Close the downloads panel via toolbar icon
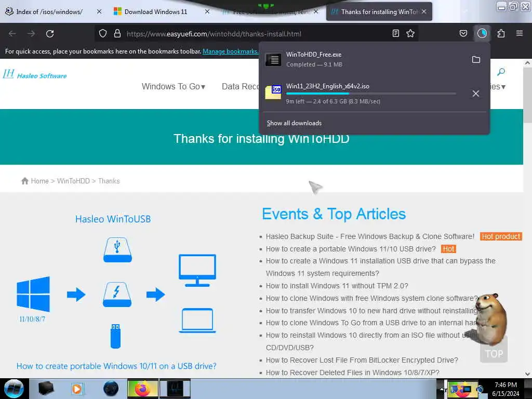Viewport: 532px width, 399px height. click(482, 33)
